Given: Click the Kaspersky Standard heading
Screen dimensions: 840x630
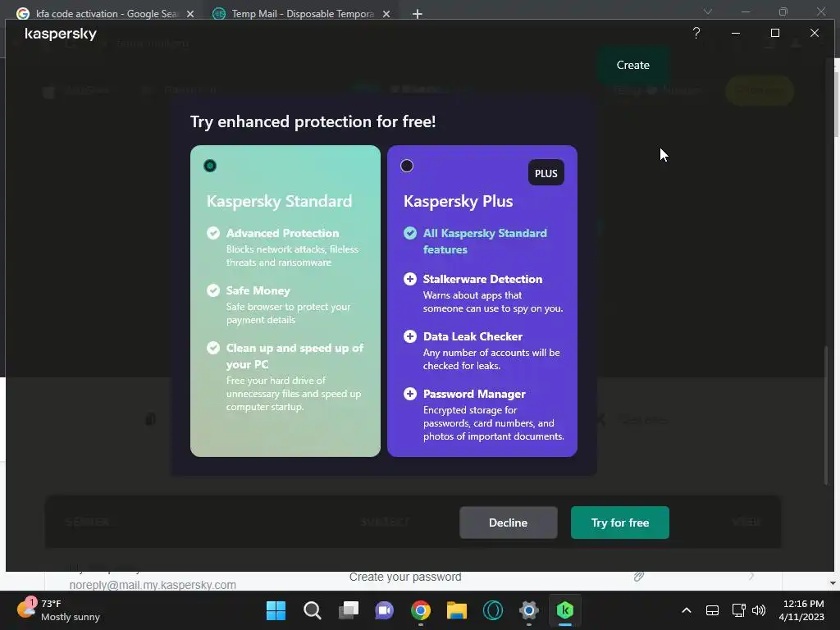Looking at the screenshot, I should [x=279, y=201].
